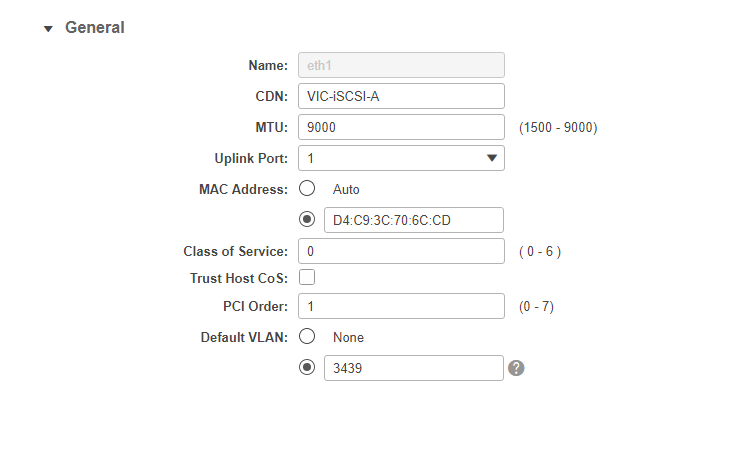Click the Uplink Port dropdown arrow
The image size is (750, 468).
coord(491,158)
